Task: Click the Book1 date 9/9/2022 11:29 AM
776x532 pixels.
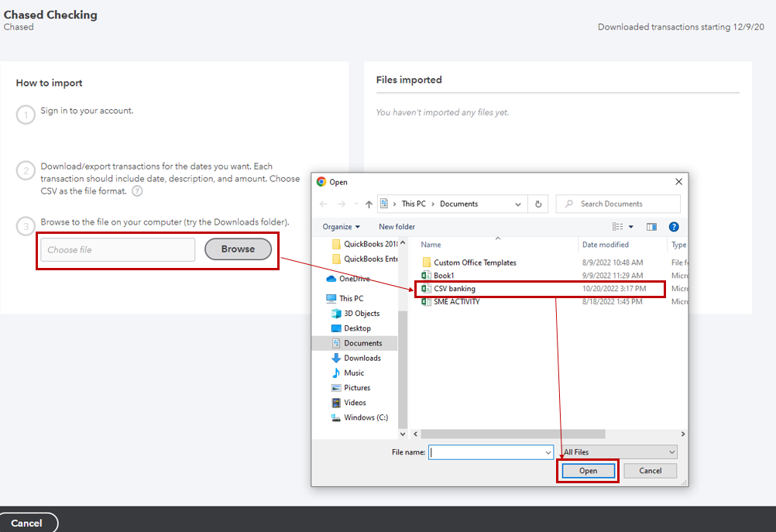Action: (x=612, y=275)
